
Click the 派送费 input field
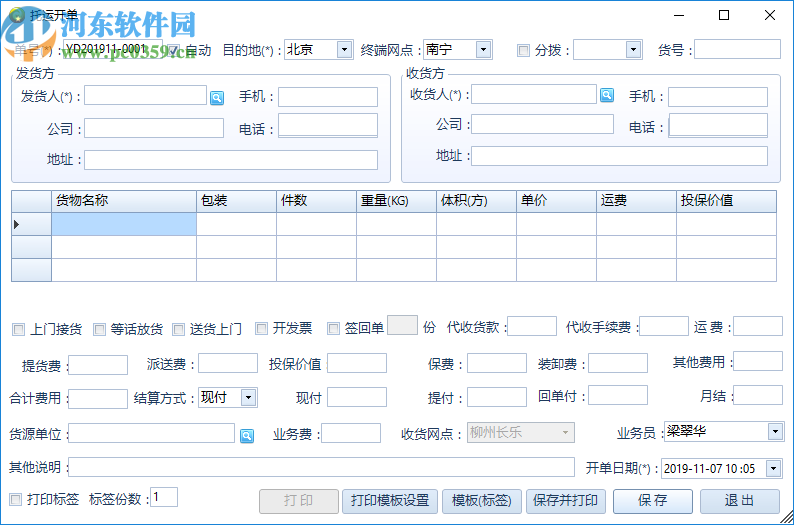click(228, 363)
